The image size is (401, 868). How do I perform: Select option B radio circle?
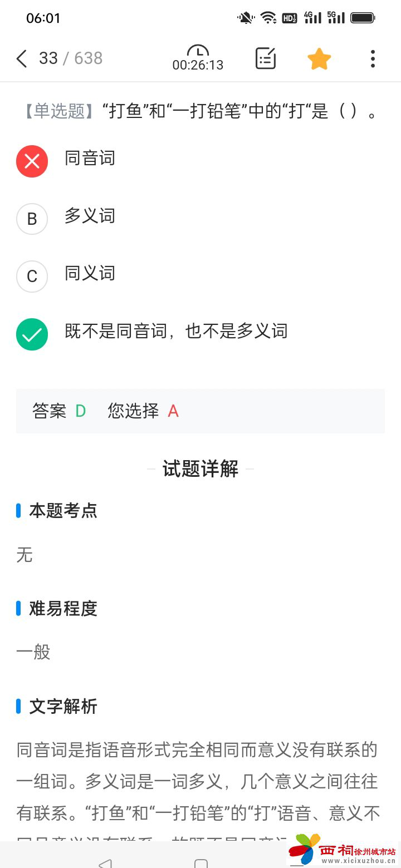click(32, 219)
